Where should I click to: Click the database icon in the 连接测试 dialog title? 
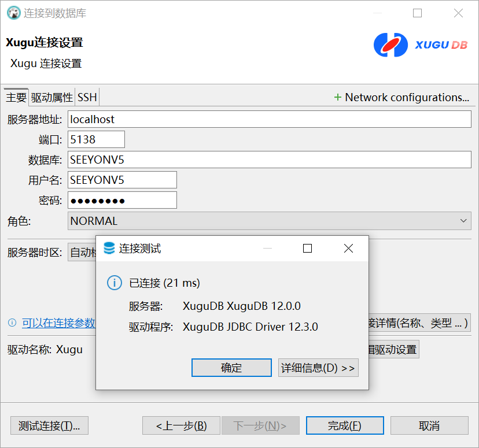(x=109, y=248)
